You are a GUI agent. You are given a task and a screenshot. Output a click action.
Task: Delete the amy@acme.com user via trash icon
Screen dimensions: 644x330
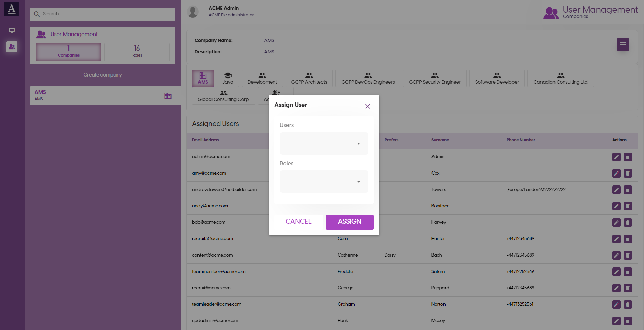(x=627, y=173)
